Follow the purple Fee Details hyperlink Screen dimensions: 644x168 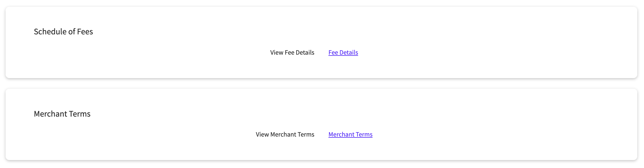pyautogui.click(x=343, y=53)
